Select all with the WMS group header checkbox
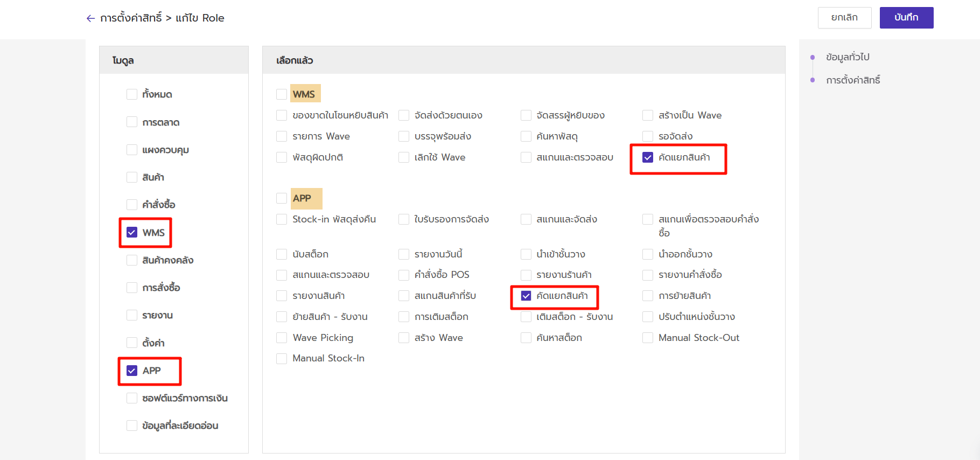This screenshot has height=460, width=980. coord(282,94)
